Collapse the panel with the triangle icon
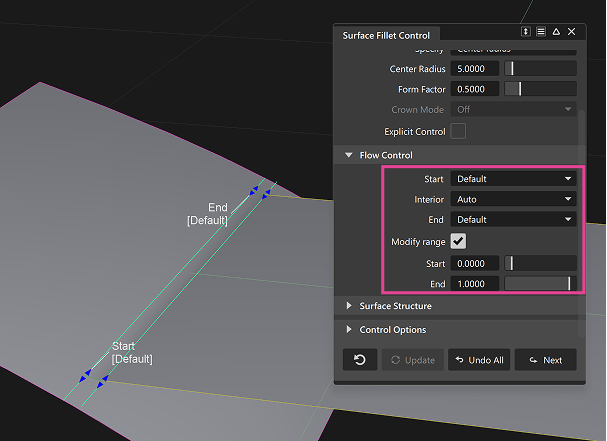The height and width of the screenshot is (441, 607). (556, 32)
